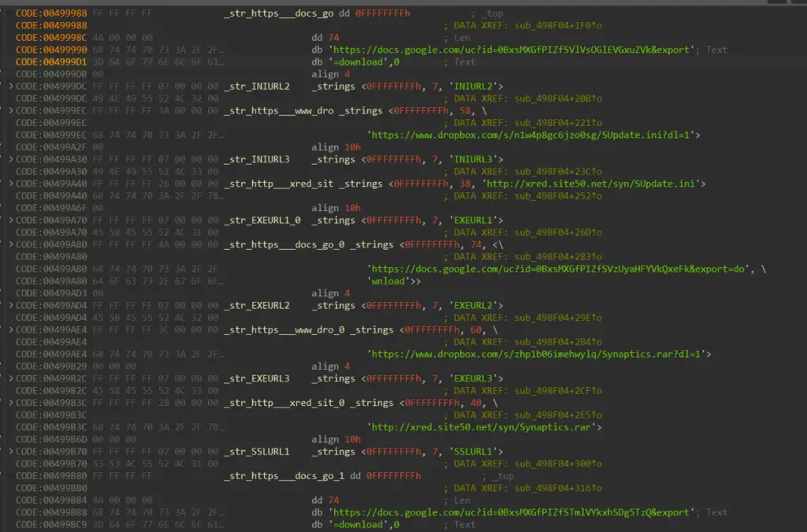Click address CODE:00499B6D

pos(51,439)
